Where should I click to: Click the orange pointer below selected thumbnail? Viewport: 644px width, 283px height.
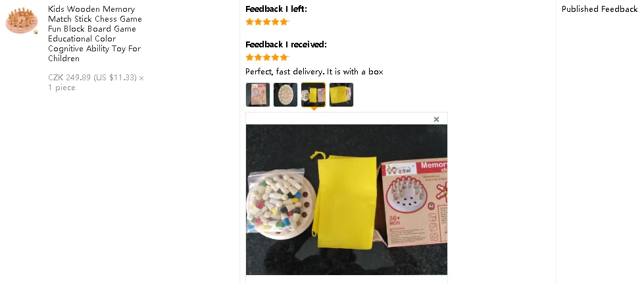(x=313, y=109)
